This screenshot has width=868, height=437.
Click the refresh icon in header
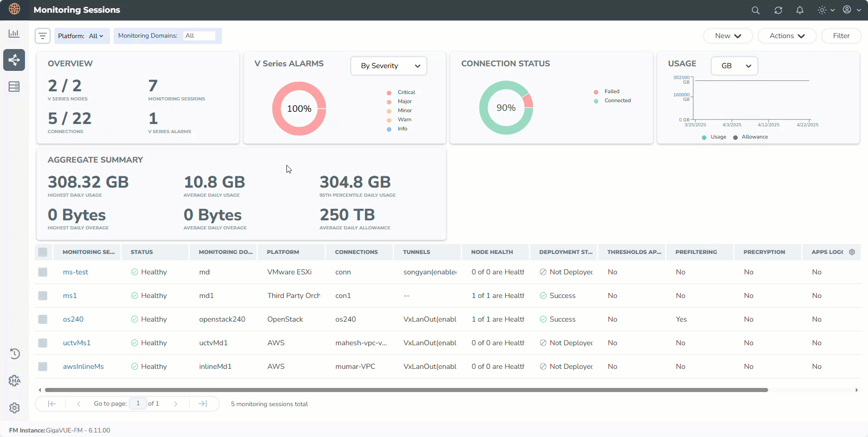778,10
